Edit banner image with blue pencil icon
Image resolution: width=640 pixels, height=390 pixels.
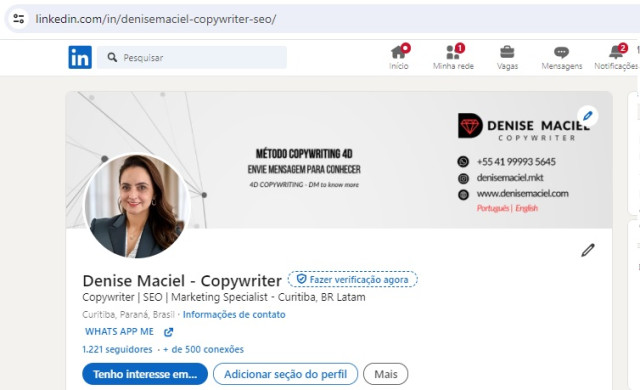[x=587, y=116]
